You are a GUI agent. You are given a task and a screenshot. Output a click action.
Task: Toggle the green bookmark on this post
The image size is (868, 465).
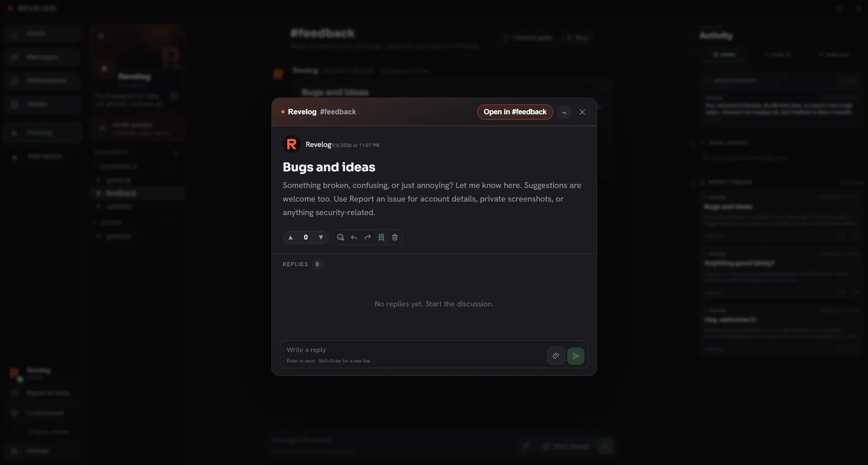(381, 237)
